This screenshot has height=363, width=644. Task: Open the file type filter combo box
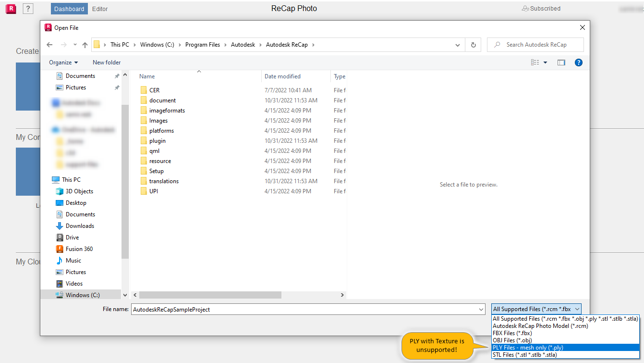pos(536,310)
